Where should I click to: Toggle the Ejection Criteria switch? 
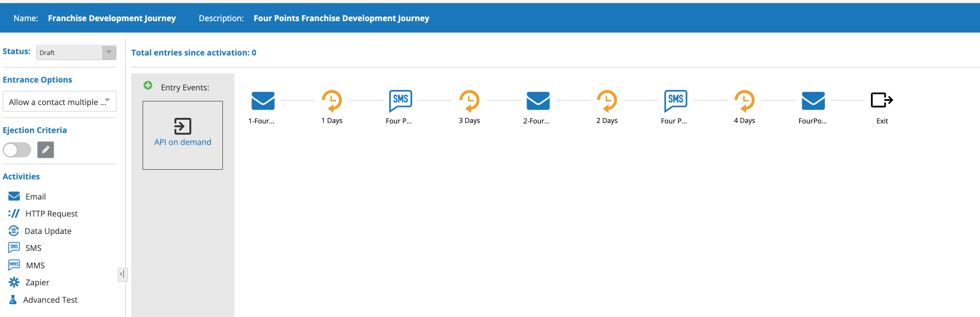tap(17, 150)
